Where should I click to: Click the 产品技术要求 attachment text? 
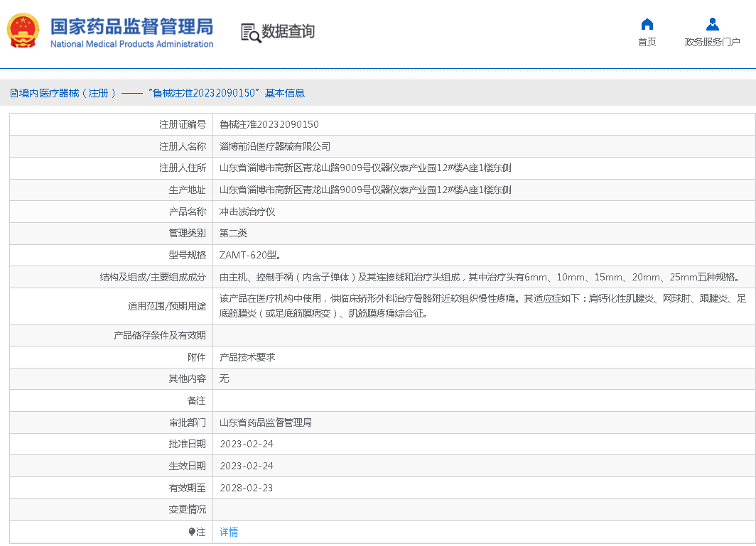(x=247, y=357)
